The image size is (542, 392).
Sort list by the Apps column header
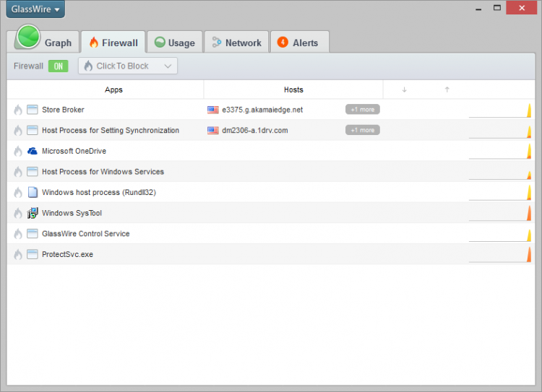click(x=113, y=90)
